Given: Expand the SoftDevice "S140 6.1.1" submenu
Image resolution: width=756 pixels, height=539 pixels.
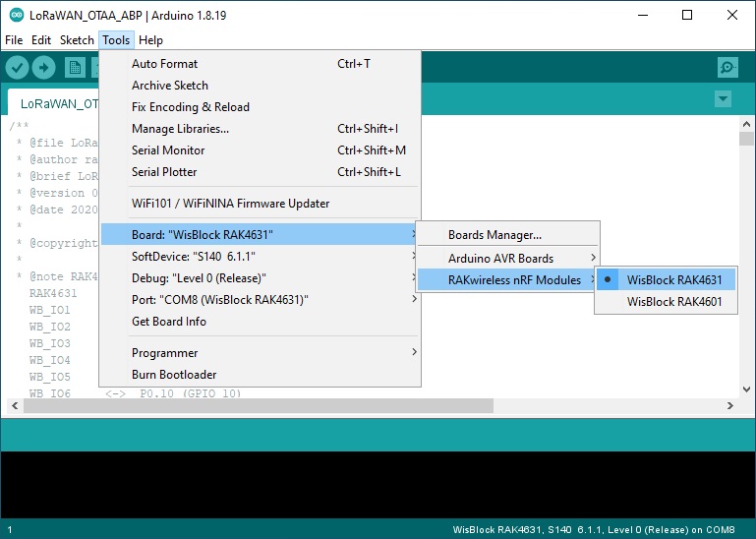Looking at the screenshot, I should click(x=261, y=257).
